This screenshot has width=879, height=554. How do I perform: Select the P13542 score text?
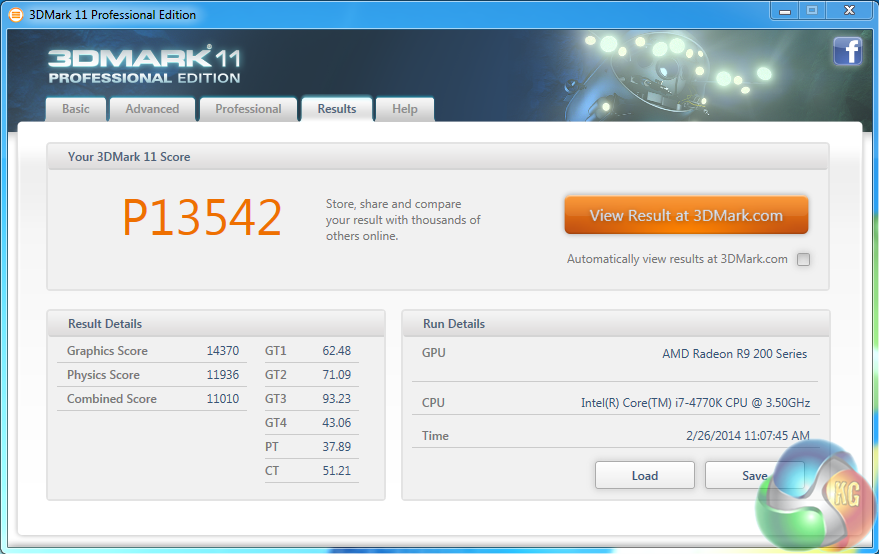pos(202,218)
